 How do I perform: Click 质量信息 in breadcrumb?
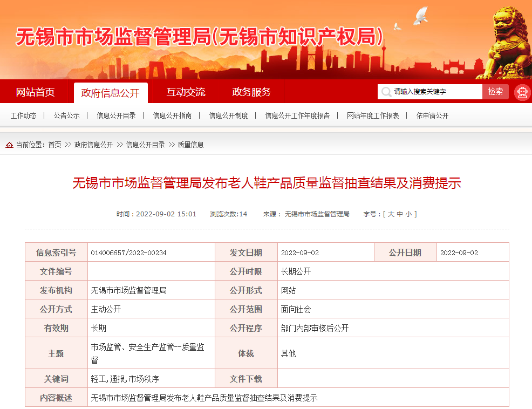[x=190, y=145]
